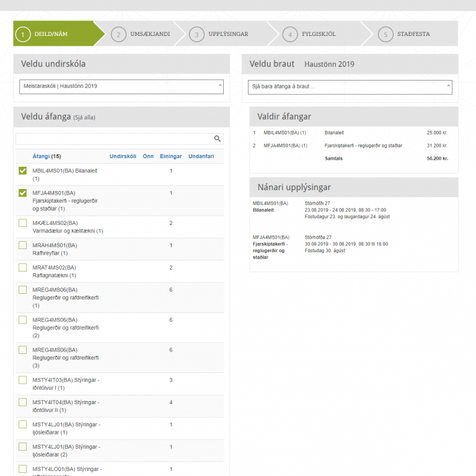Click step 5 circle icon STAÐFESTA
This screenshot has height=476, width=476.
click(x=385, y=34)
